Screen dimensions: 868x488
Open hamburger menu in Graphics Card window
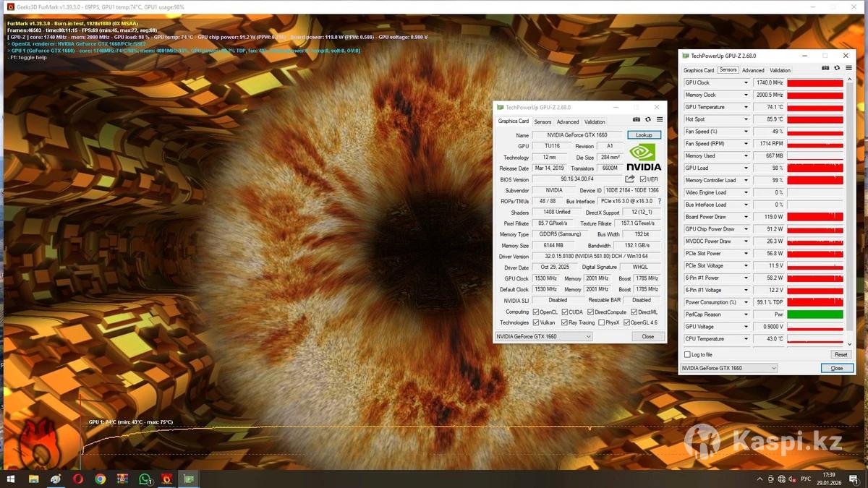(x=660, y=119)
